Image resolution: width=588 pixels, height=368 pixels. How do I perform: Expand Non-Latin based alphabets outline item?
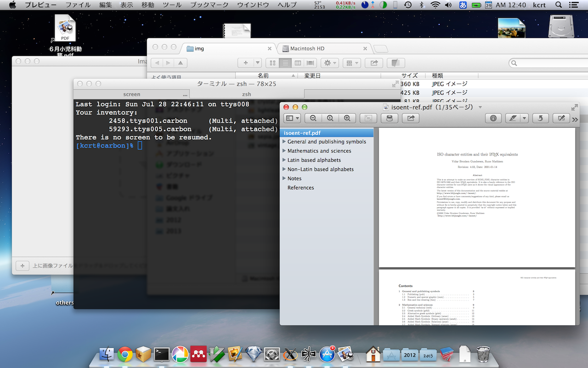coord(284,169)
